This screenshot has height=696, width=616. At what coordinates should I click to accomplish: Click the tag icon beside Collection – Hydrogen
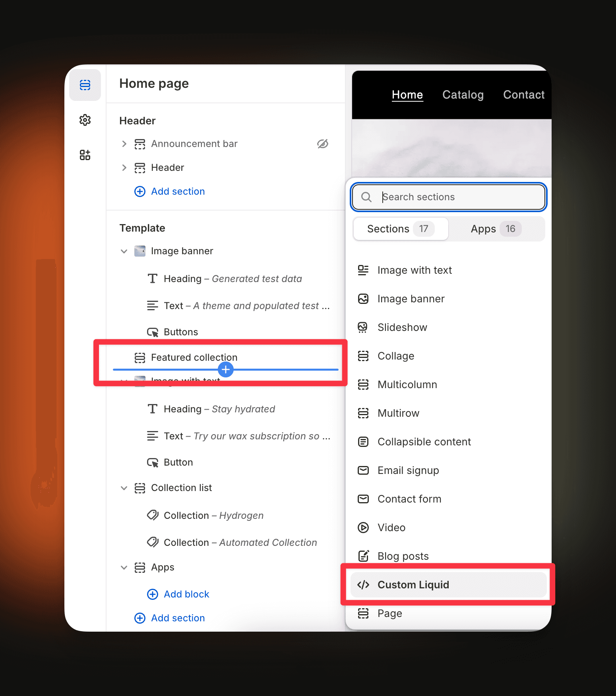[153, 515]
